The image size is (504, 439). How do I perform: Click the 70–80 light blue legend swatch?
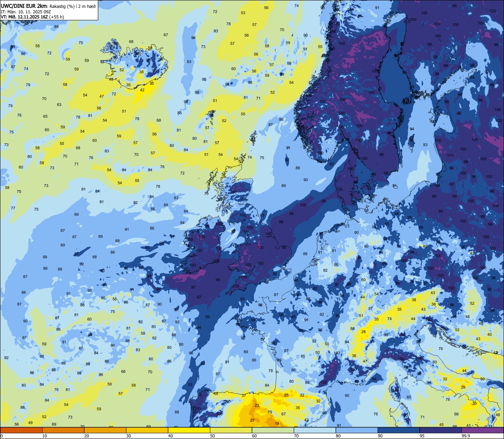click(x=315, y=430)
